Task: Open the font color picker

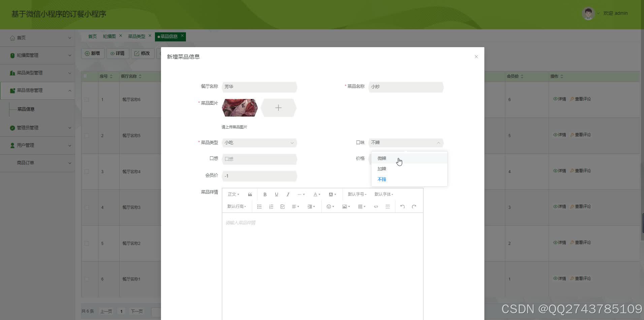Action: tap(317, 194)
